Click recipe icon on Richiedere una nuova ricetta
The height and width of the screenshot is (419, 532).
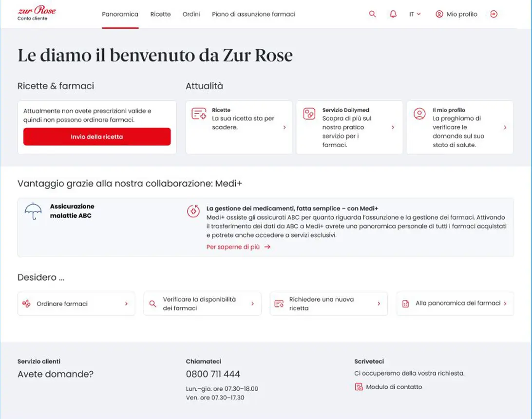click(279, 304)
